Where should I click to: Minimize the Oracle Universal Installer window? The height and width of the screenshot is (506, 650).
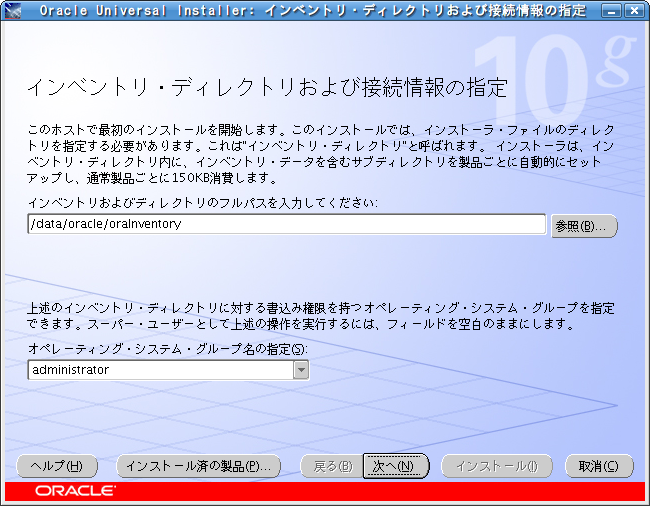click(x=611, y=11)
